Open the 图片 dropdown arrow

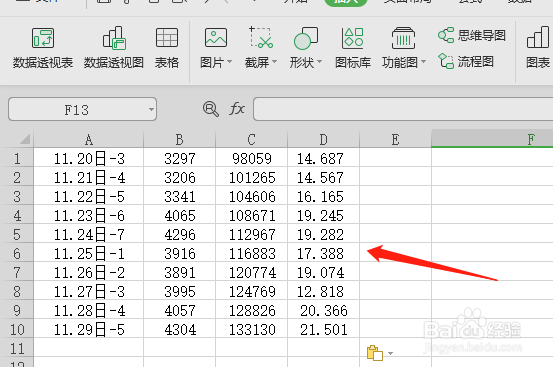pyautogui.click(x=229, y=62)
